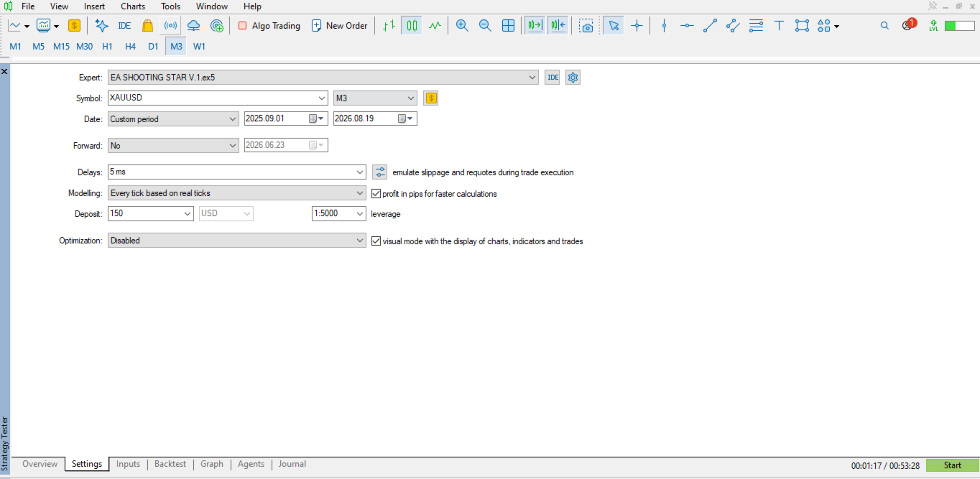Screen dimensions: 980x479
Task: Select the text label T tool
Action: coord(779,26)
